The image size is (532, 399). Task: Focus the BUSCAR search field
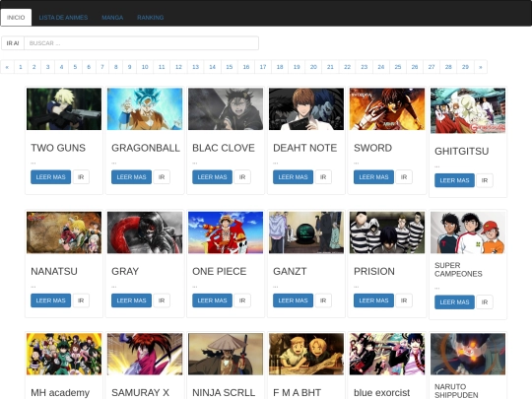[x=141, y=43]
